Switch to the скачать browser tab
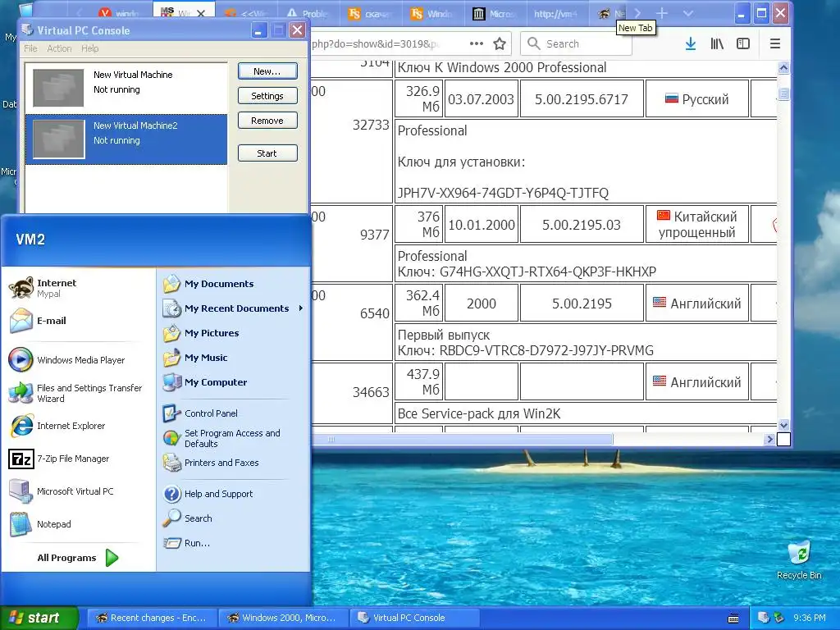 [370, 14]
